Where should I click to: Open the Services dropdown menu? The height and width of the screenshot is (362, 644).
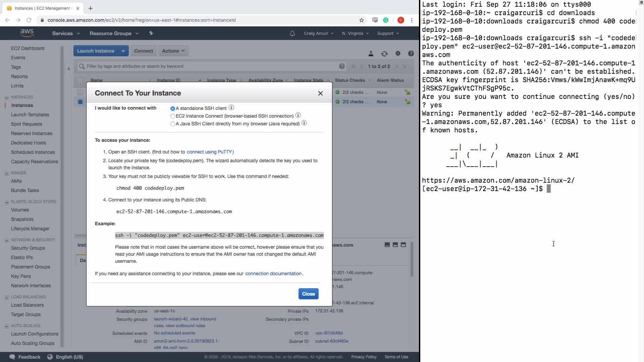[66, 34]
